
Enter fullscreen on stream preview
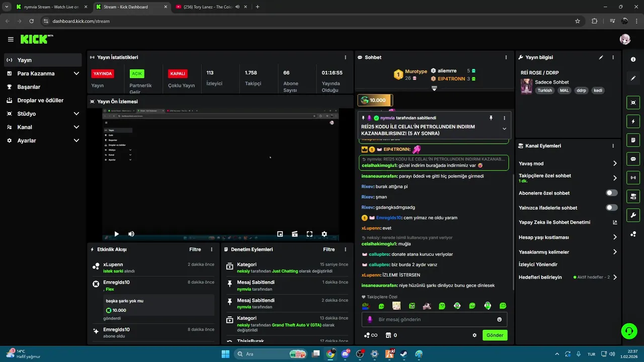309,234
